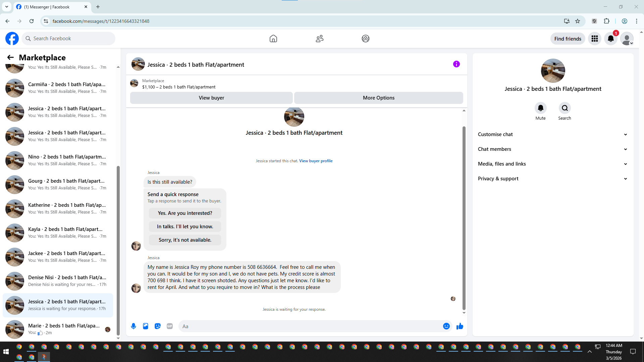Open the tab search dropdown arrow
This screenshot has width=644, height=362.
point(7,7)
